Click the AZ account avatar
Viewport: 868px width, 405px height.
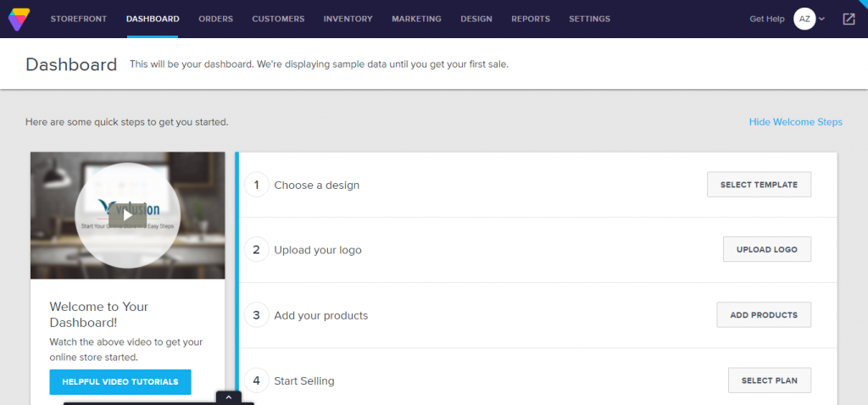[x=804, y=19]
